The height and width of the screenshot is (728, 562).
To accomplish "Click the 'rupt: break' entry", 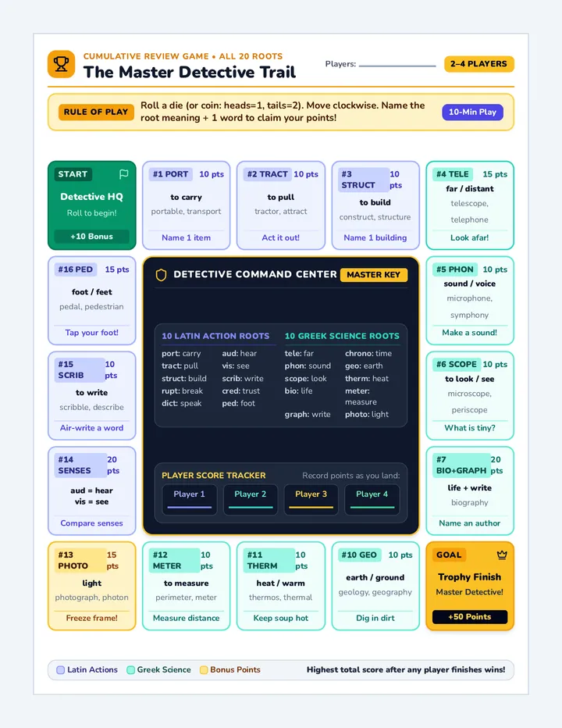I will [x=183, y=391].
